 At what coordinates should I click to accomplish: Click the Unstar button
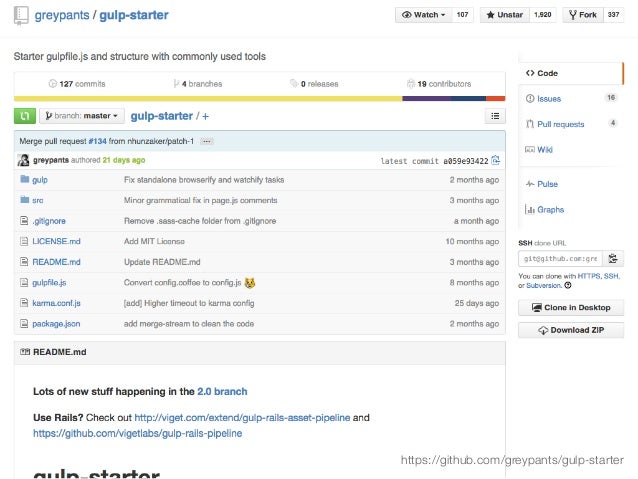coord(505,15)
